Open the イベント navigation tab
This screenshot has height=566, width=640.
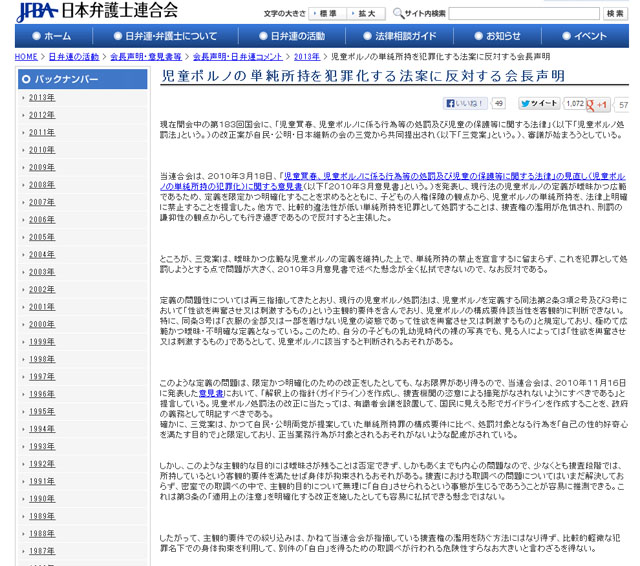(x=586, y=36)
